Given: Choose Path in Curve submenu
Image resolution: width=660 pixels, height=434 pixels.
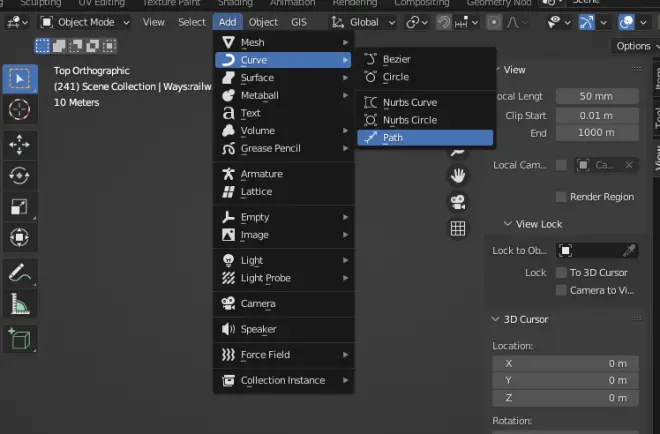Looking at the screenshot, I should coord(425,138).
